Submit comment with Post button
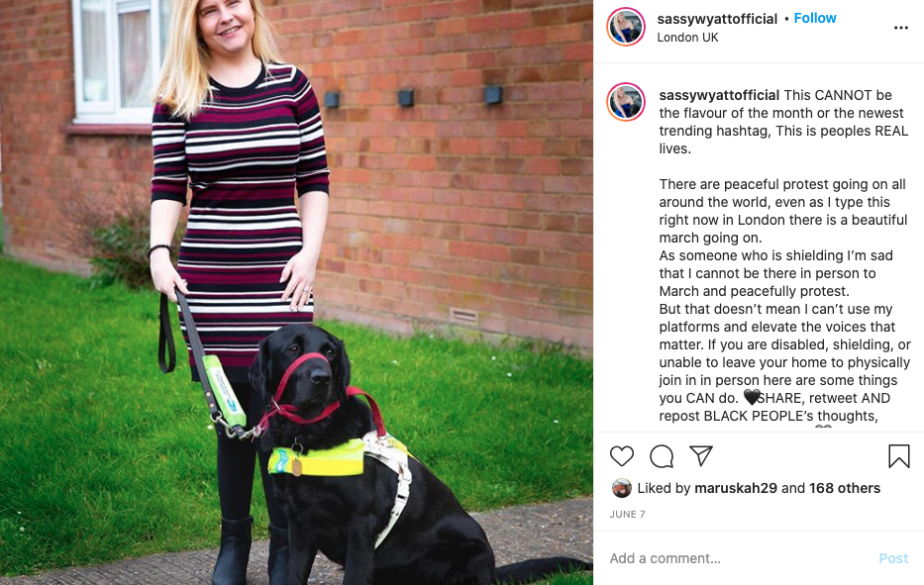The height and width of the screenshot is (585, 924). pos(893,558)
